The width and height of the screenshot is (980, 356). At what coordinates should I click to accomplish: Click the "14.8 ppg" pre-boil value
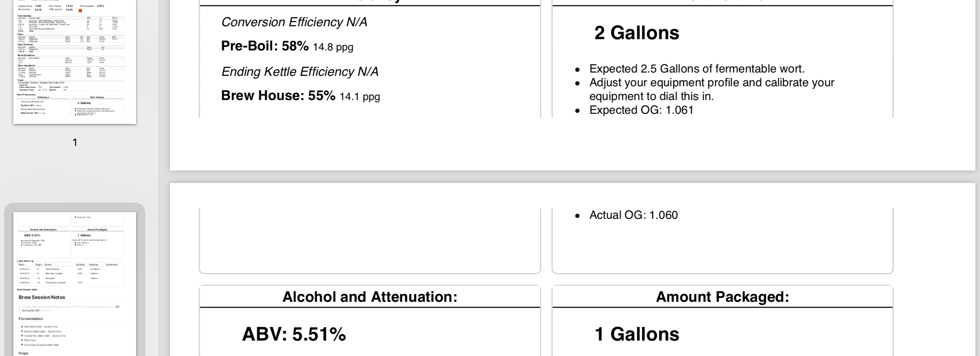coord(333,47)
